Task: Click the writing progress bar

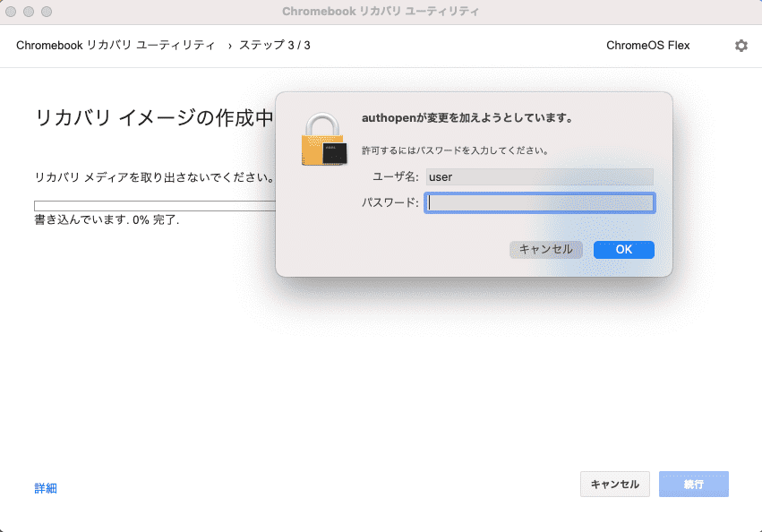Action: [x=155, y=206]
